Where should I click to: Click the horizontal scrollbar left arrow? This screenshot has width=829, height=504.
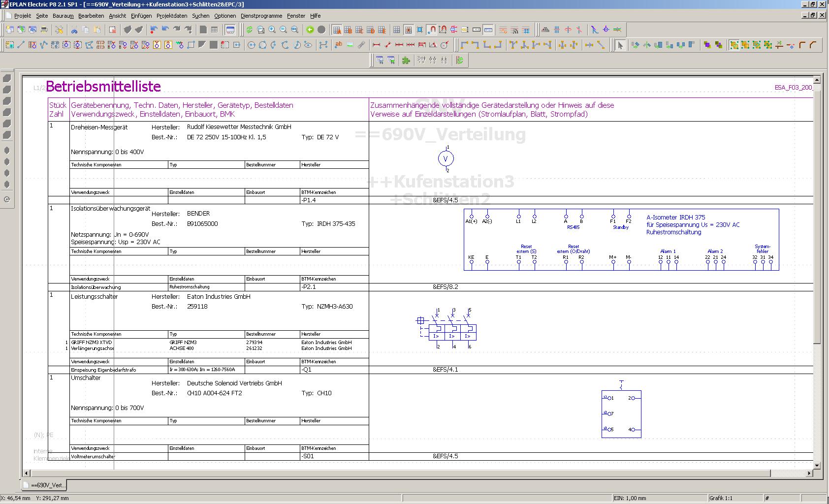pos(27,473)
